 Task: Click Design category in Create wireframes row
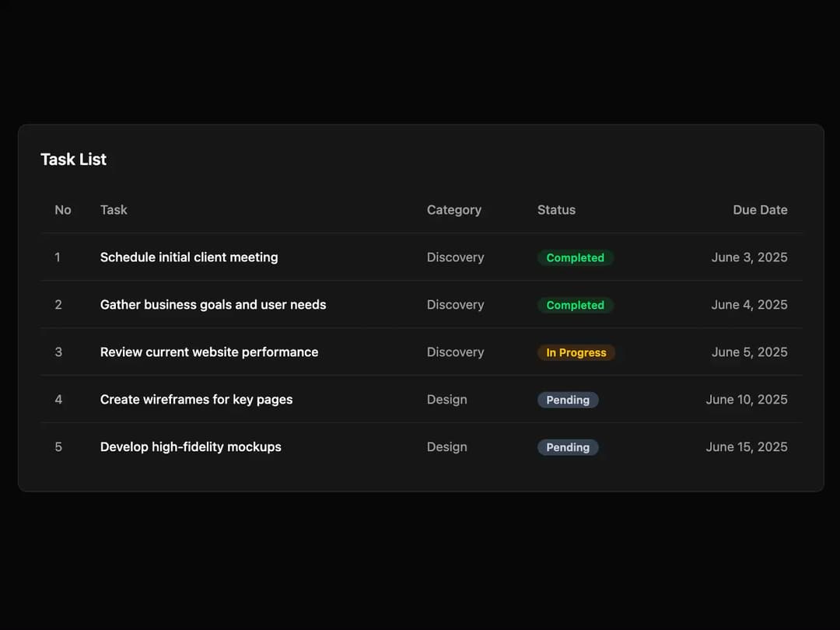[x=446, y=400]
